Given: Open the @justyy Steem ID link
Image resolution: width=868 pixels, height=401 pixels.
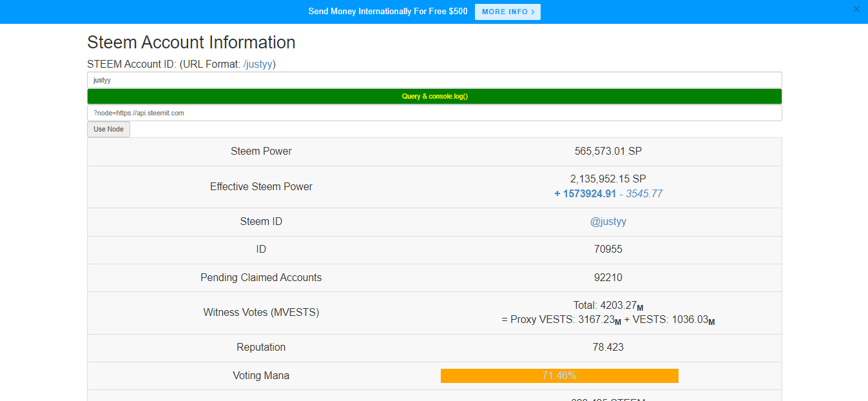Looking at the screenshot, I should (x=608, y=221).
